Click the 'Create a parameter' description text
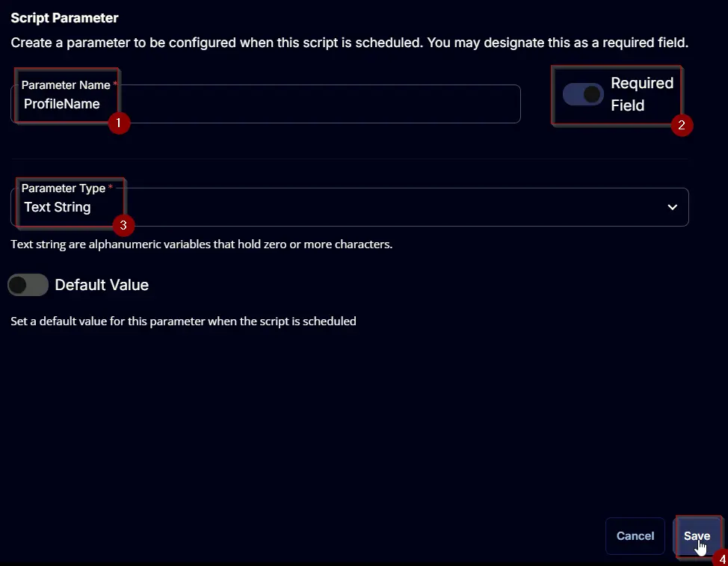728x566 pixels. pyautogui.click(x=349, y=43)
